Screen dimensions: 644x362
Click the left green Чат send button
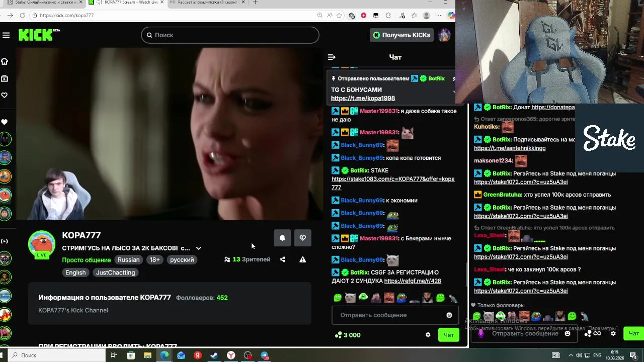coord(448,335)
